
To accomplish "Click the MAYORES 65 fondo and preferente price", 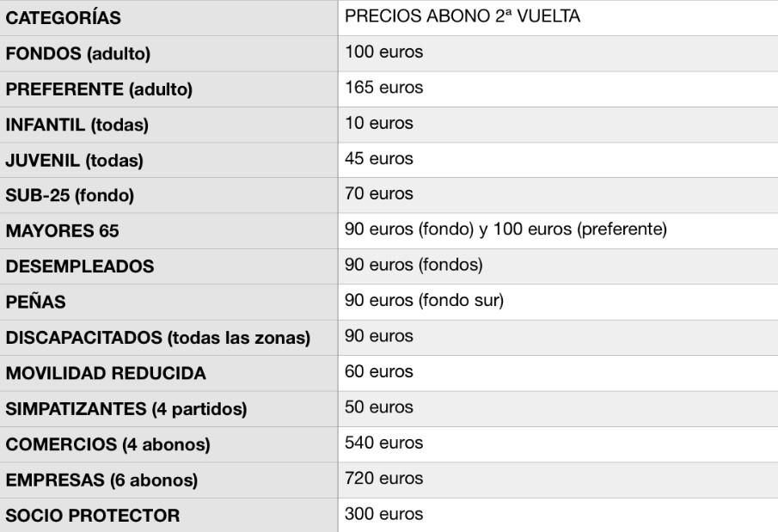I will click(x=506, y=229).
